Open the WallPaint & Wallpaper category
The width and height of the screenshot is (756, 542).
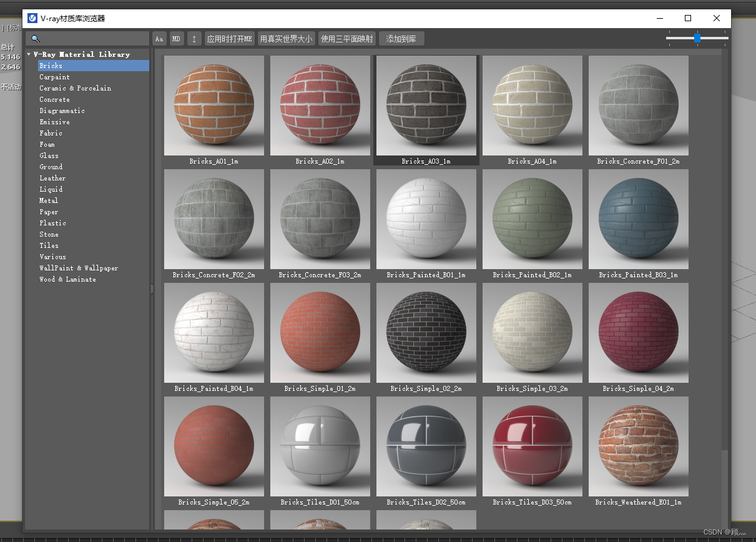click(79, 268)
